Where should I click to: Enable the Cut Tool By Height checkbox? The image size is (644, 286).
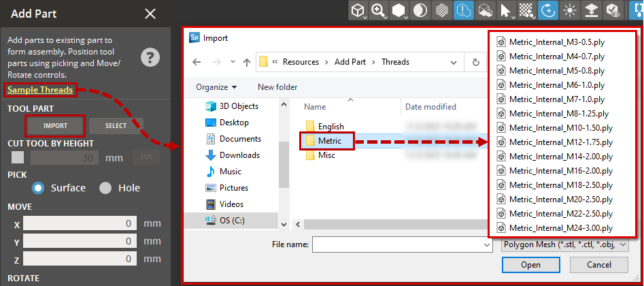point(18,157)
